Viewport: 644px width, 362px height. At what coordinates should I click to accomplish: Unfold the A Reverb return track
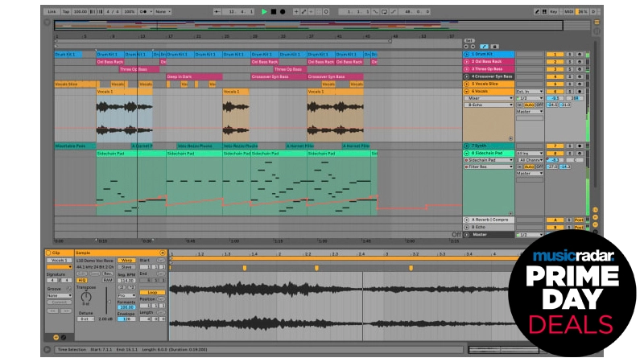467,220
